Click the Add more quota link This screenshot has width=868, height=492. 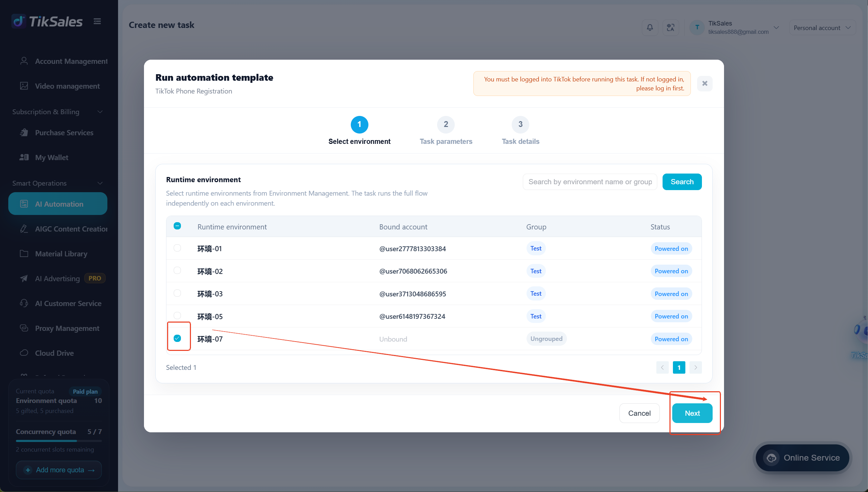(59, 470)
